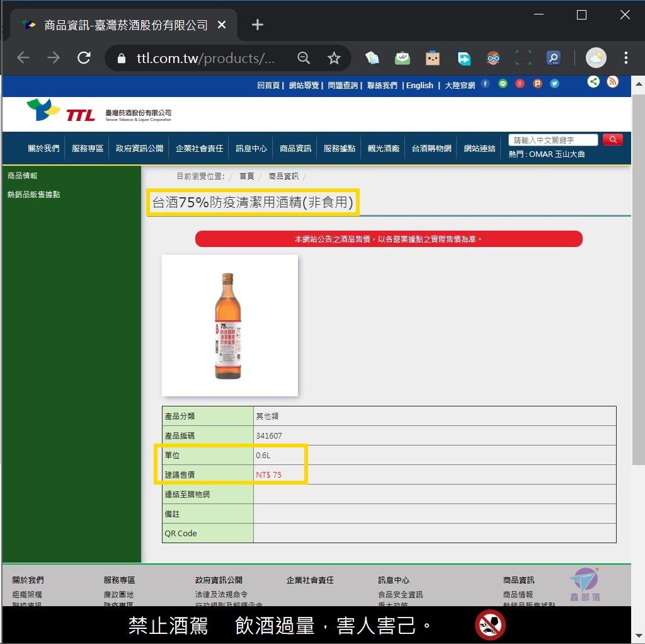The width and height of the screenshot is (645, 644).
Task: Open the green envelope mail extension
Action: click(x=402, y=58)
